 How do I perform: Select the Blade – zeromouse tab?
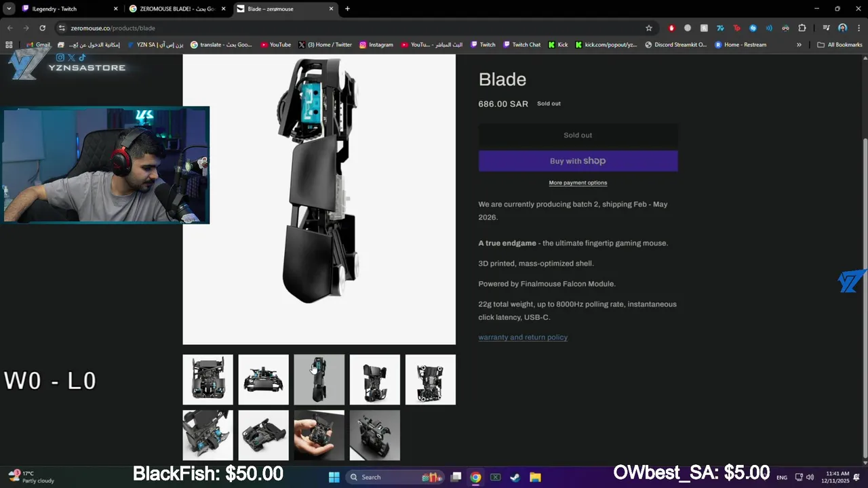pyautogui.click(x=285, y=9)
